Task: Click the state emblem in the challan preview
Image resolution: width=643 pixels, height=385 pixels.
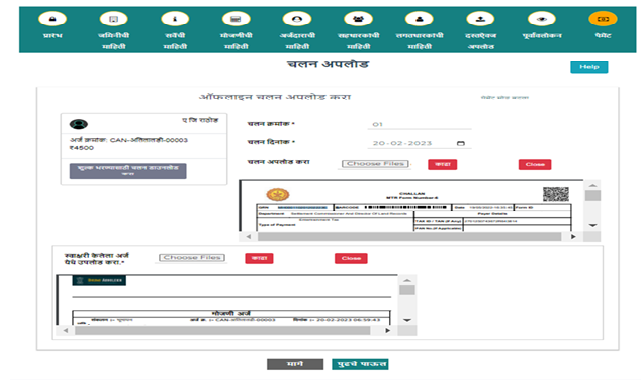Action: point(278,194)
